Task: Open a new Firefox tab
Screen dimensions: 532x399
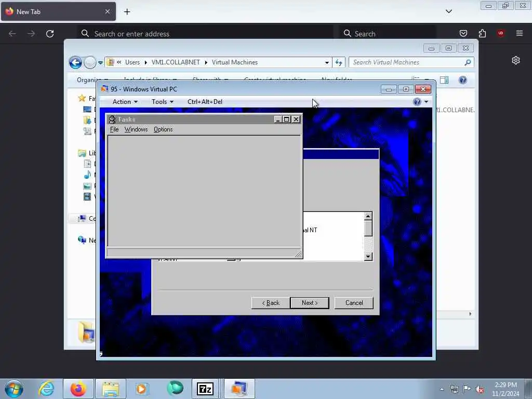Action: click(127, 12)
